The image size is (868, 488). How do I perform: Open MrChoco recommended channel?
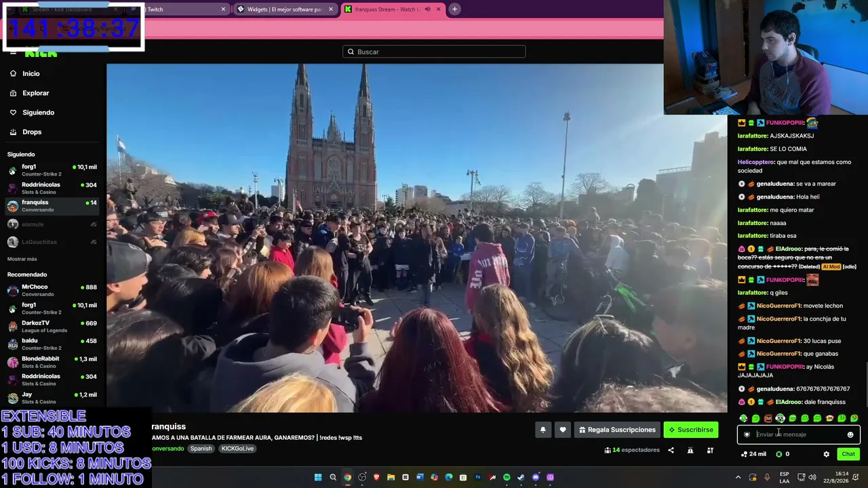pyautogui.click(x=52, y=290)
